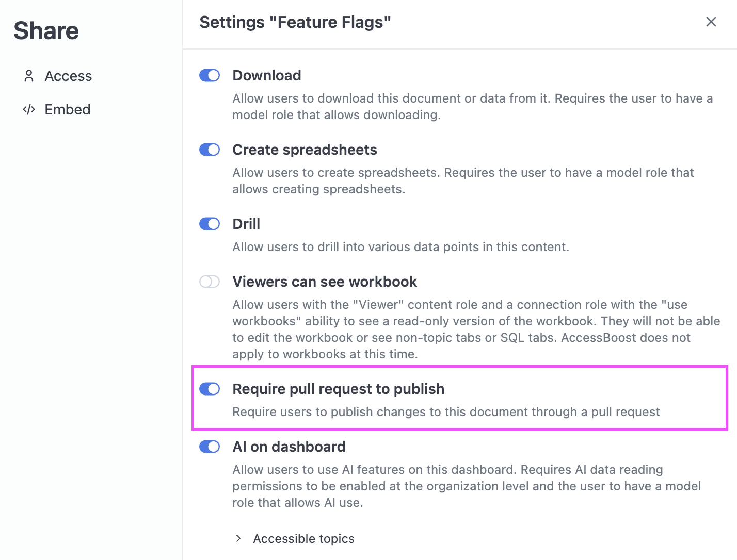Image resolution: width=737 pixels, height=560 pixels.
Task: Enable Viewers can see workbook toggle
Action: click(210, 282)
